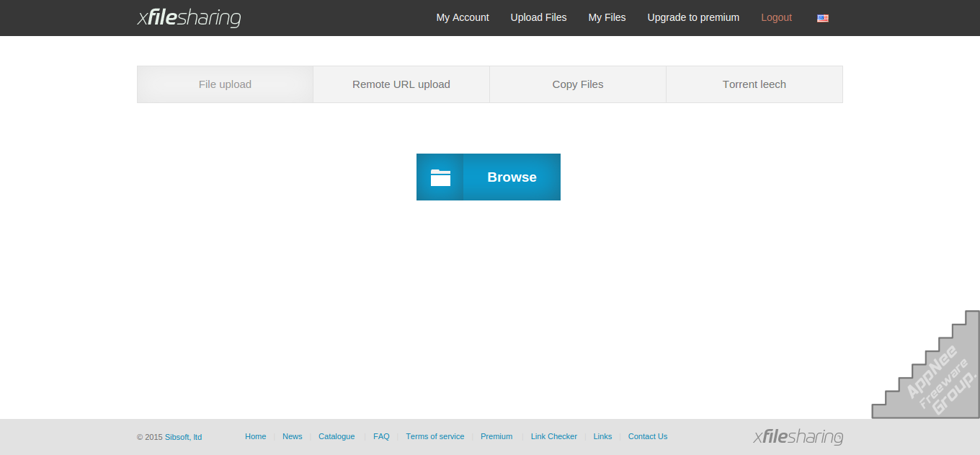Click Contact Us in the footer
The image size is (980, 455).
[648, 436]
